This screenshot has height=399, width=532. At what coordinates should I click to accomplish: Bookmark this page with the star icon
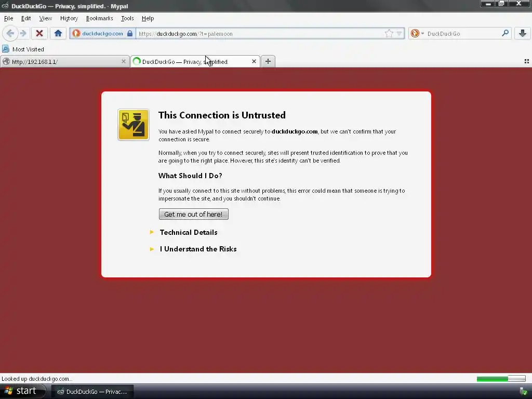coord(389,34)
